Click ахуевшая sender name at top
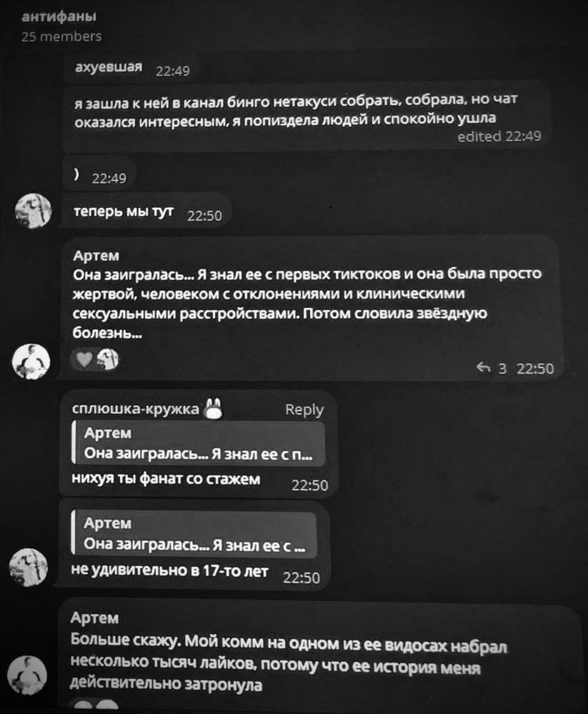 click(x=109, y=67)
